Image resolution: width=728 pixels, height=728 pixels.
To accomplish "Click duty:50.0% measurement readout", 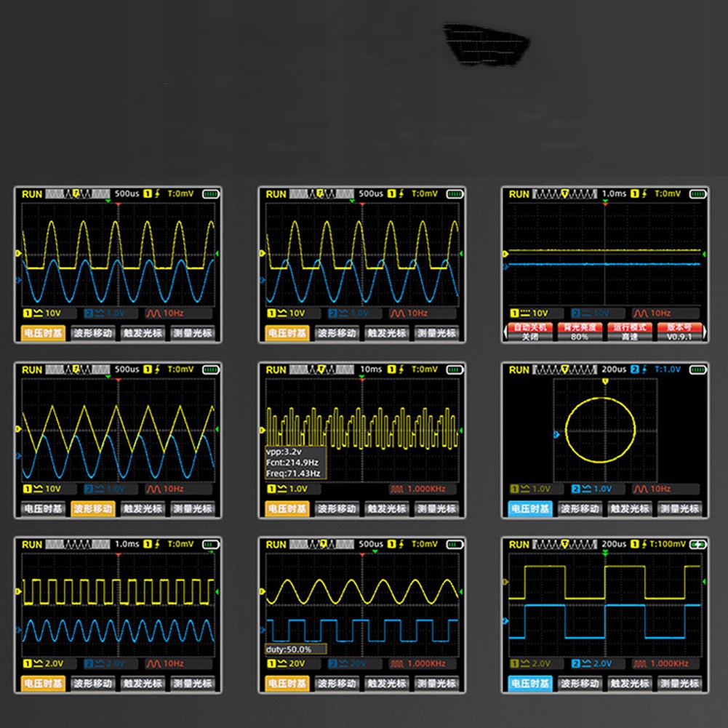I will [296, 649].
